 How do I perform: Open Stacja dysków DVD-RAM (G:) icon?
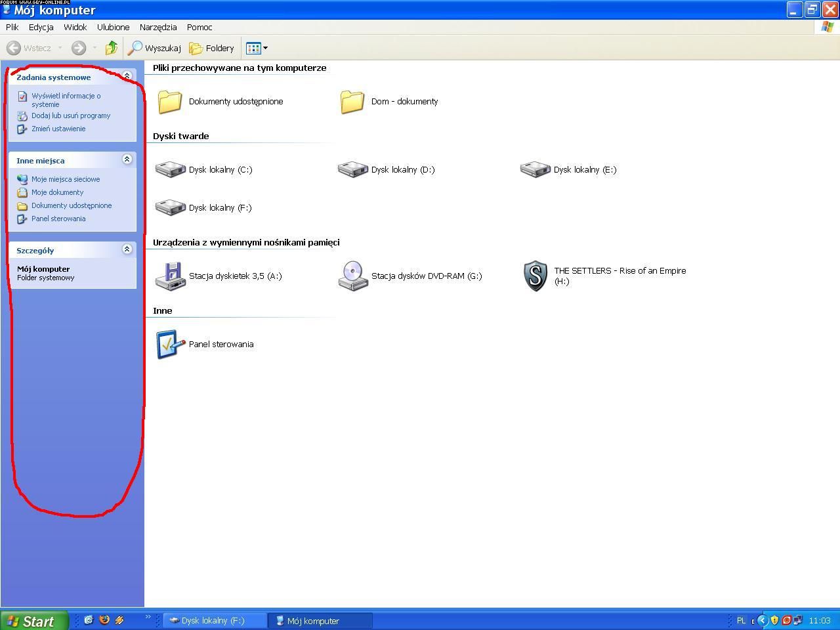point(353,276)
